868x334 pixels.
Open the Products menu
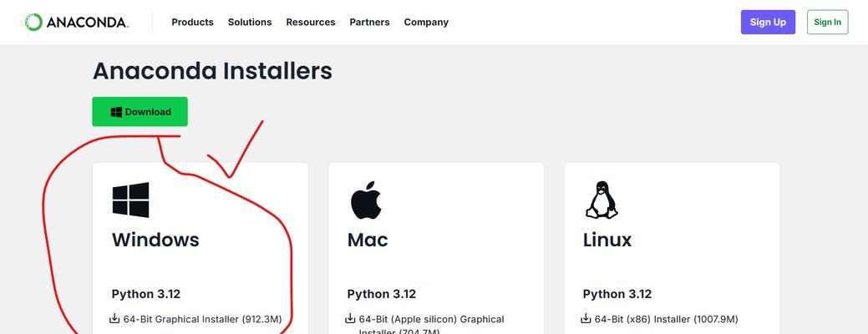(x=193, y=22)
